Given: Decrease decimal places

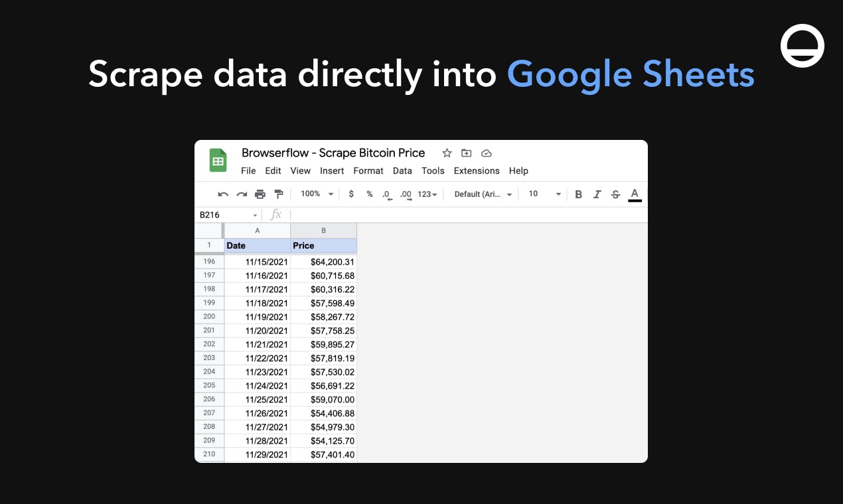Looking at the screenshot, I should 387,194.
